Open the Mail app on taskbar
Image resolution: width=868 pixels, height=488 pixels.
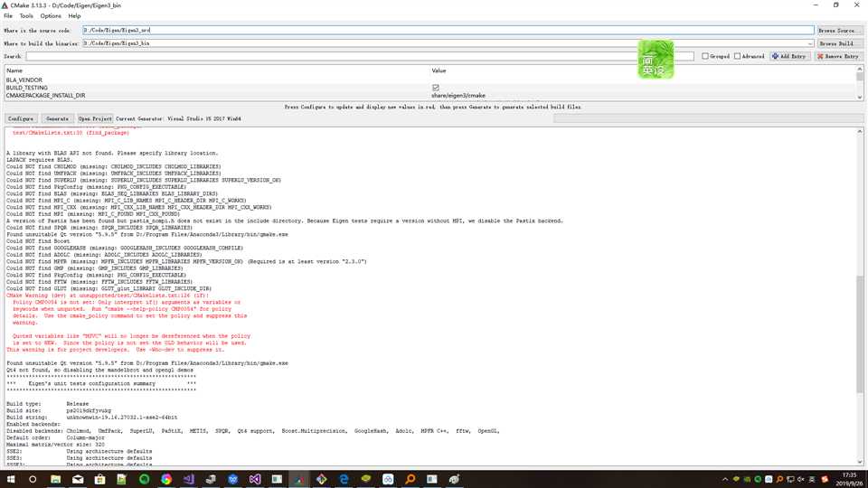click(x=78, y=479)
